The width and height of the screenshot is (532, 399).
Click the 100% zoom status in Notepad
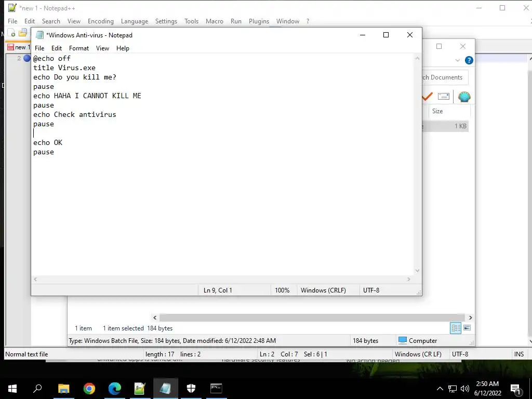(x=282, y=290)
